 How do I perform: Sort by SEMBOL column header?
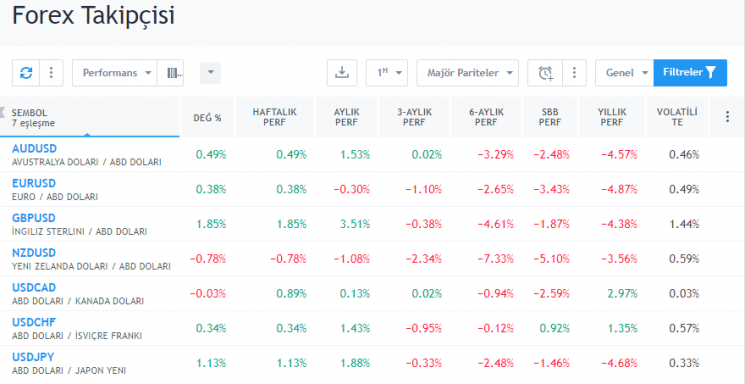[90, 117]
